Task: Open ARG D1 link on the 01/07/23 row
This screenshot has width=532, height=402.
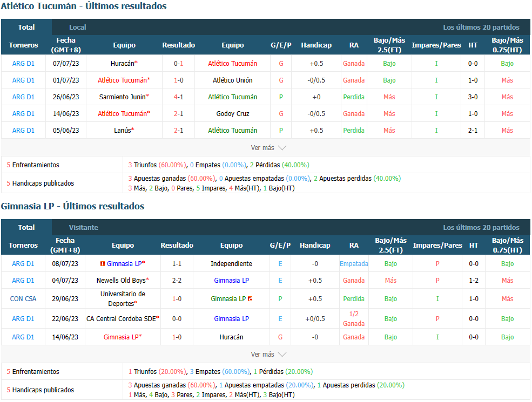Action: pos(23,80)
